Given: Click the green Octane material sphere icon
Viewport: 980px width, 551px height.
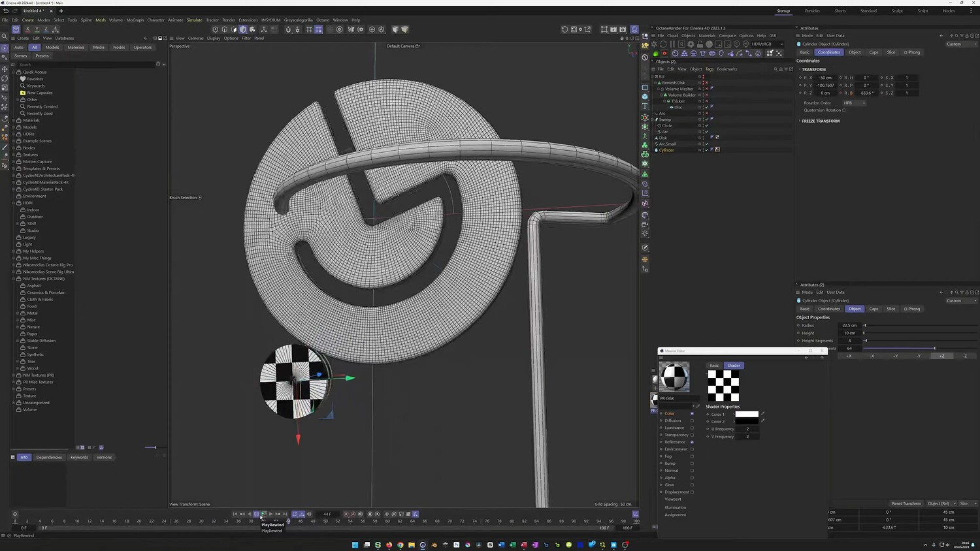Looking at the screenshot, I should click(656, 54).
